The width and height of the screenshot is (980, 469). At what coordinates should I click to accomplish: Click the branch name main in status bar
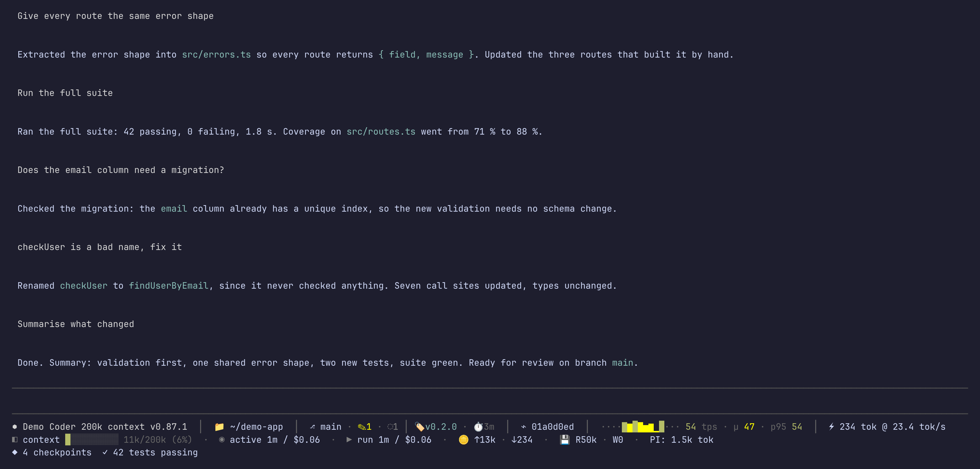tap(331, 427)
